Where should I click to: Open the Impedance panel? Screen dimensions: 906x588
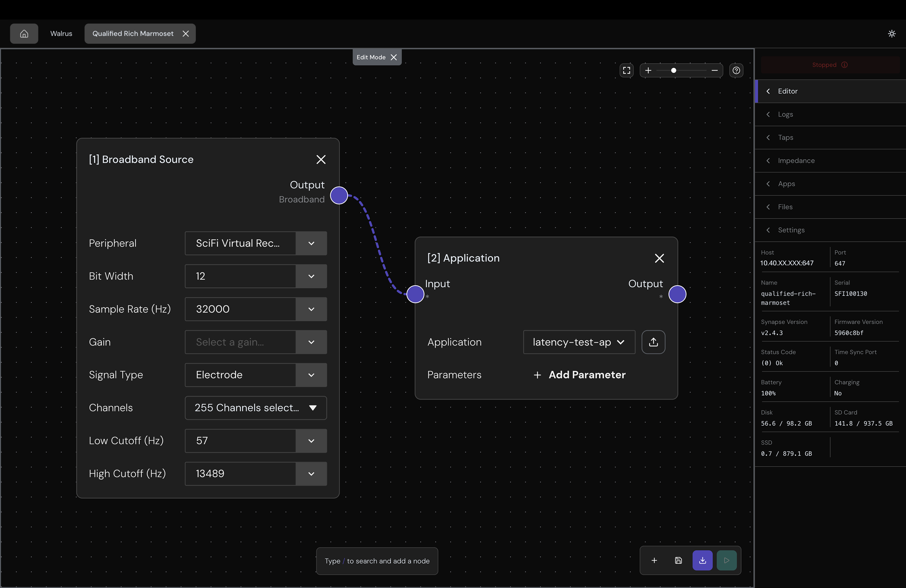830,161
